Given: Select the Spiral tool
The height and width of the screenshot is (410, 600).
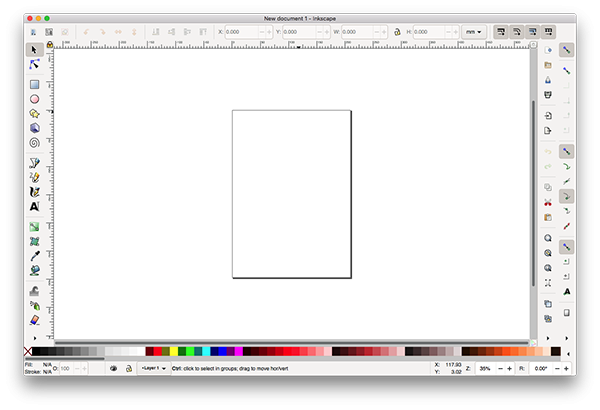Looking at the screenshot, I should point(34,143).
